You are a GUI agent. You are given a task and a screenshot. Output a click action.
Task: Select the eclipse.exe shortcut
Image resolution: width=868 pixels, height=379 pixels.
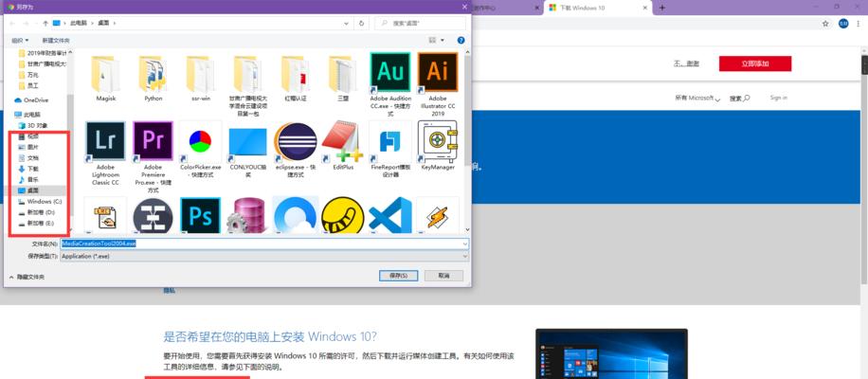[295, 150]
